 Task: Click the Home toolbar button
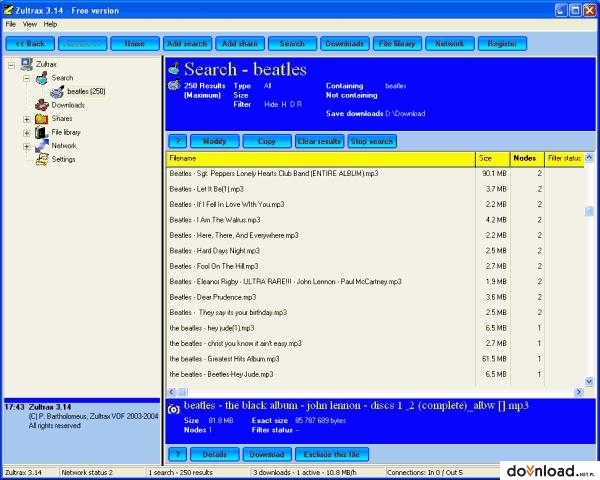pos(135,44)
